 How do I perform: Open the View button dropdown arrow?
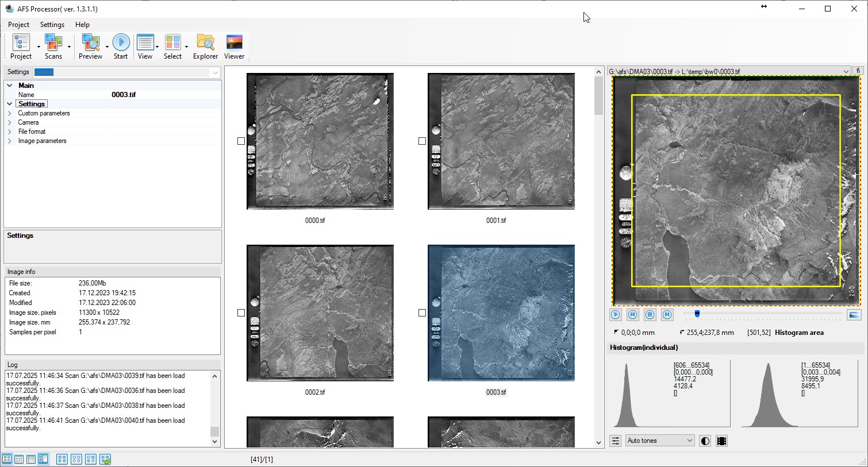(x=157, y=47)
